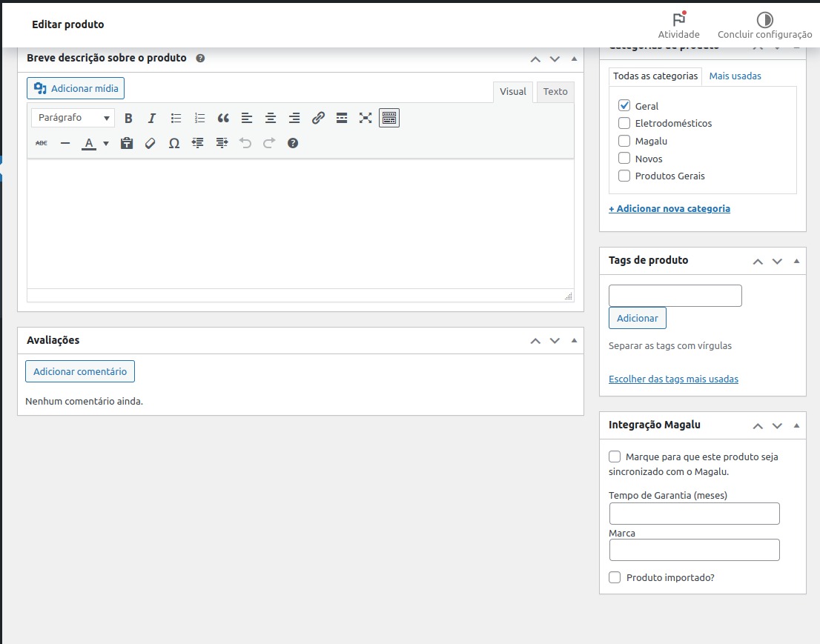Toggle the toolbar kitchen sink button
Viewport: 820px width, 644px height.
(389, 118)
